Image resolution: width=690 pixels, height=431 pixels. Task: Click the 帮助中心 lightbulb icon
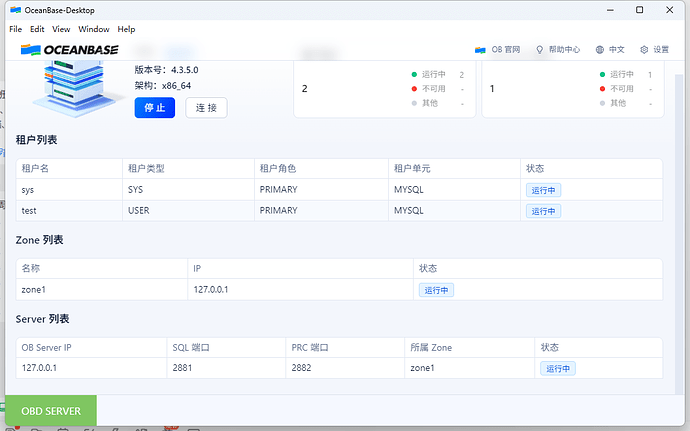[540, 50]
